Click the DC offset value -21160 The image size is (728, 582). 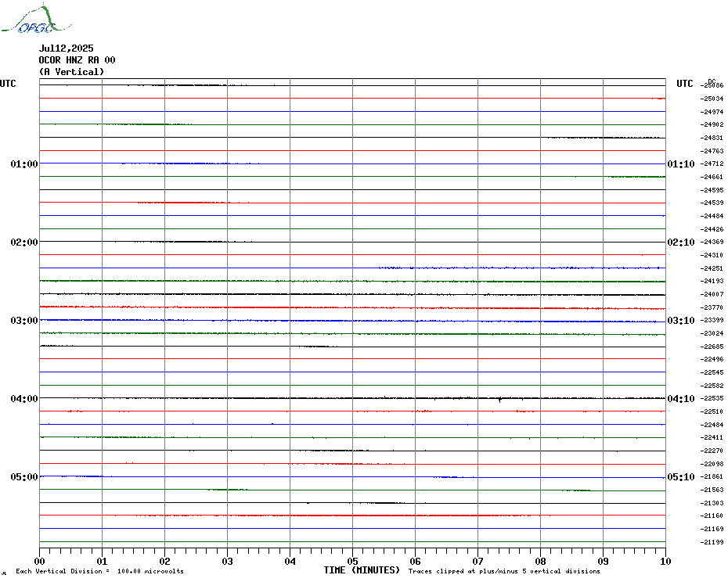712,516
